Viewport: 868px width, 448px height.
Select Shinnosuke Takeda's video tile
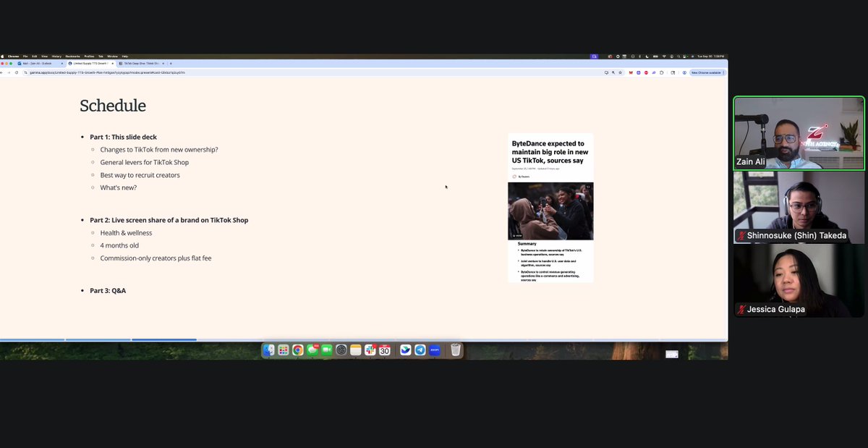point(799,207)
